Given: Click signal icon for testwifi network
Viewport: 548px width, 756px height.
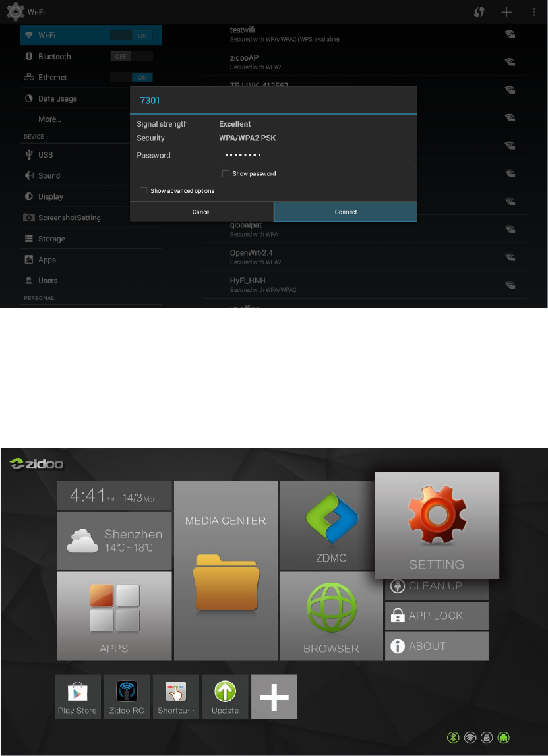Looking at the screenshot, I should click(510, 34).
